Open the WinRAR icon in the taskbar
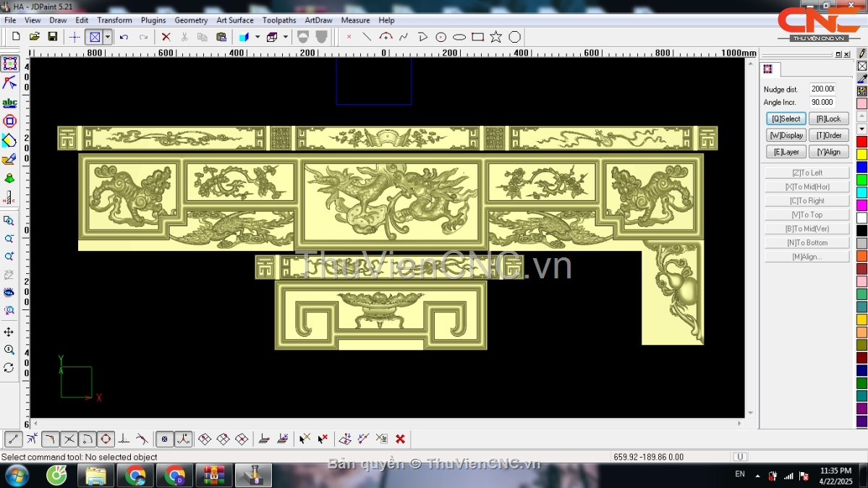Viewport: 868px width, 488px height. pyautogui.click(x=214, y=476)
